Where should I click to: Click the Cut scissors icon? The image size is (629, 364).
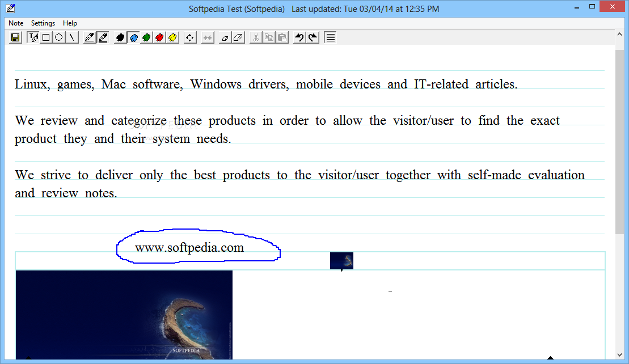tap(256, 37)
